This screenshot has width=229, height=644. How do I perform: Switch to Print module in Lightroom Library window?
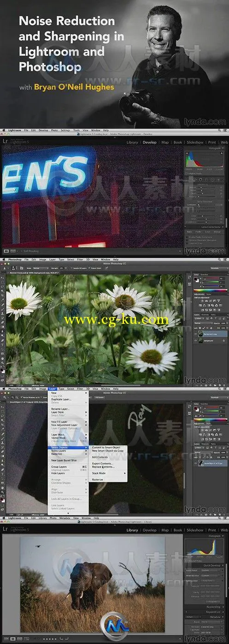pos(212,530)
